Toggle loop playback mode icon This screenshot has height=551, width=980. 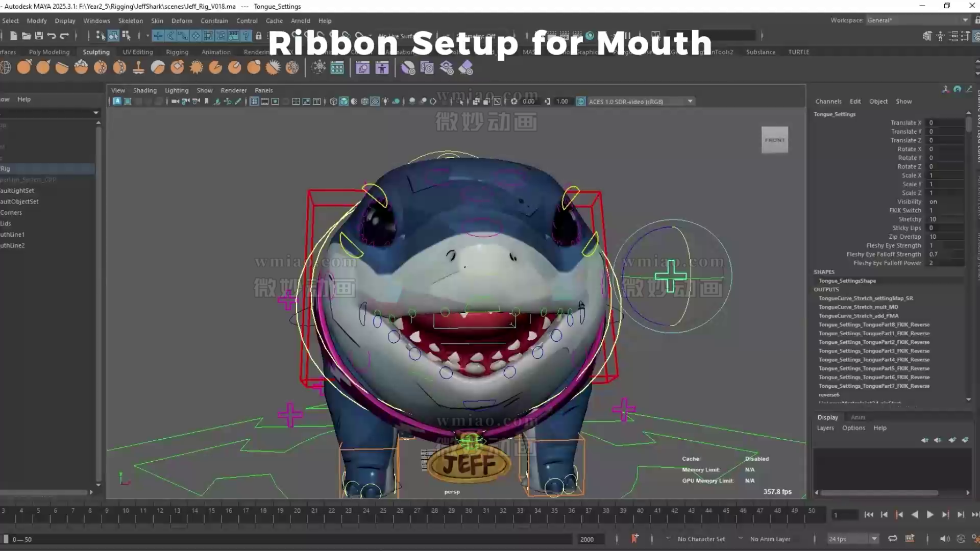893,539
